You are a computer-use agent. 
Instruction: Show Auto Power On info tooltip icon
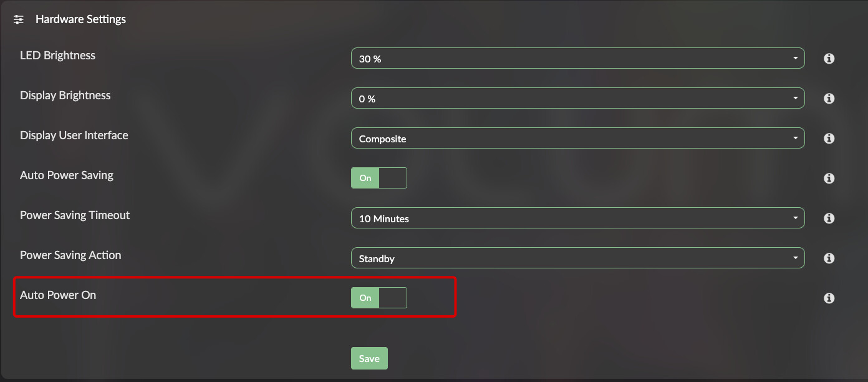click(829, 298)
